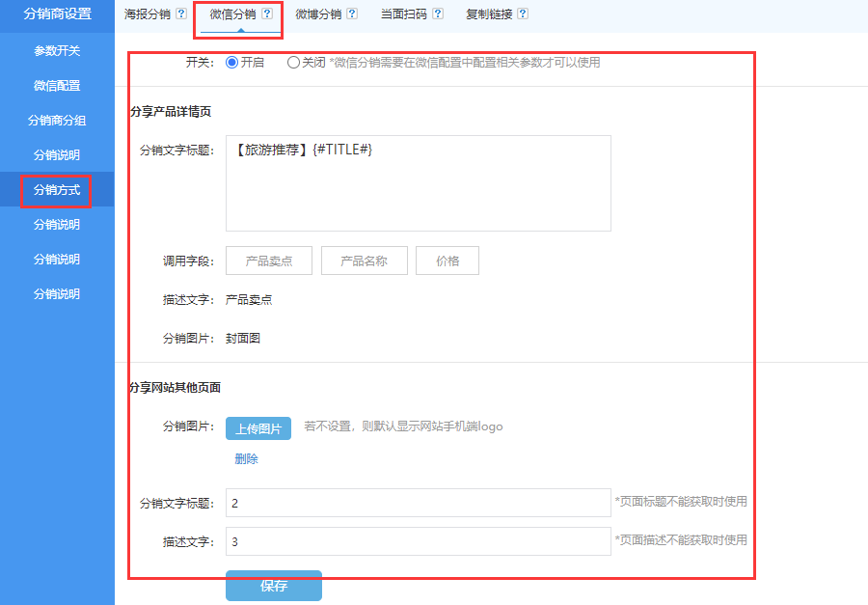Switch to the 海报分销 tab
868x605 pixels.
[148, 14]
